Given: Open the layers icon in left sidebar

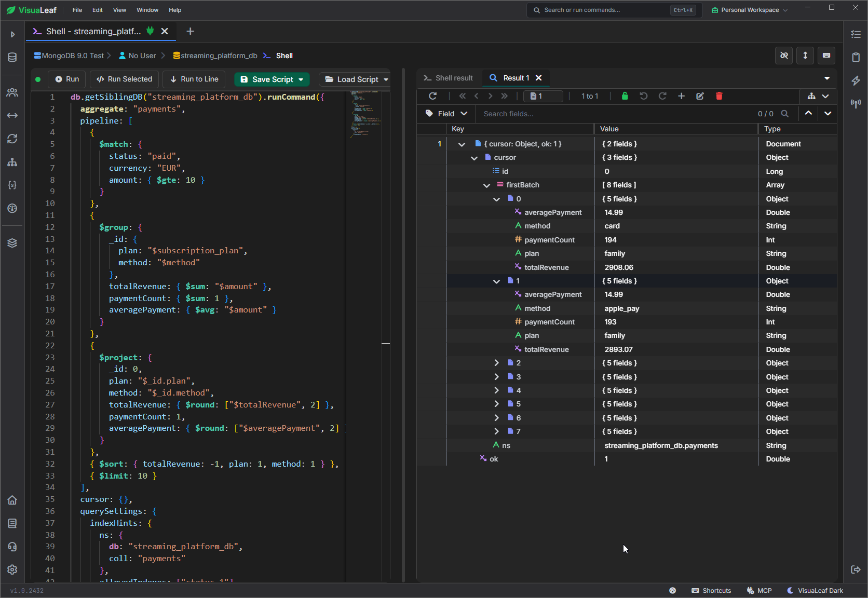Looking at the screenshot, I should tap(12, 243).
